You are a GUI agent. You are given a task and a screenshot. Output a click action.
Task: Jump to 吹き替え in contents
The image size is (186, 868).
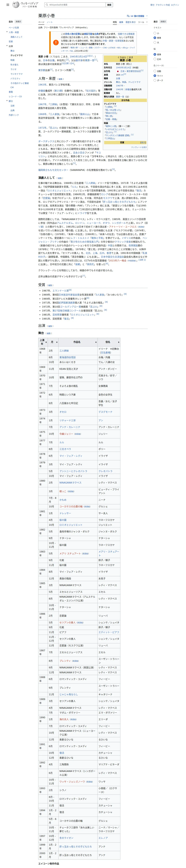tap(14, 64)
